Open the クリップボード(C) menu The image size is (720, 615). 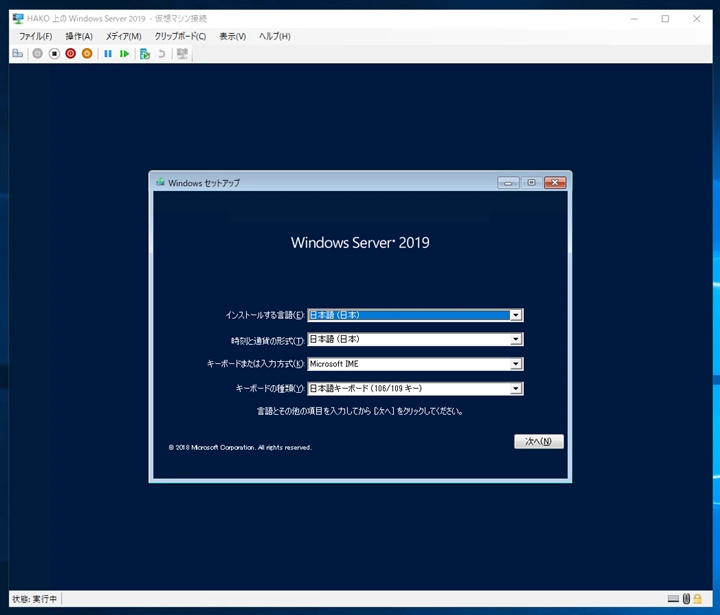point(180,36)
